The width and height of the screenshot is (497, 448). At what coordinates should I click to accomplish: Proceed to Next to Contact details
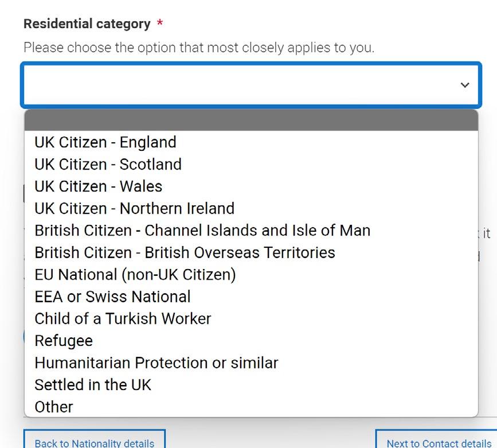(438, 442)
